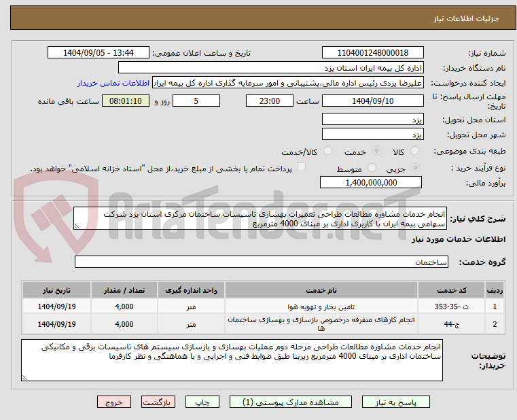Click need date in row 2
The height and width of the screenshot is (420, 517).
(56, 324)
